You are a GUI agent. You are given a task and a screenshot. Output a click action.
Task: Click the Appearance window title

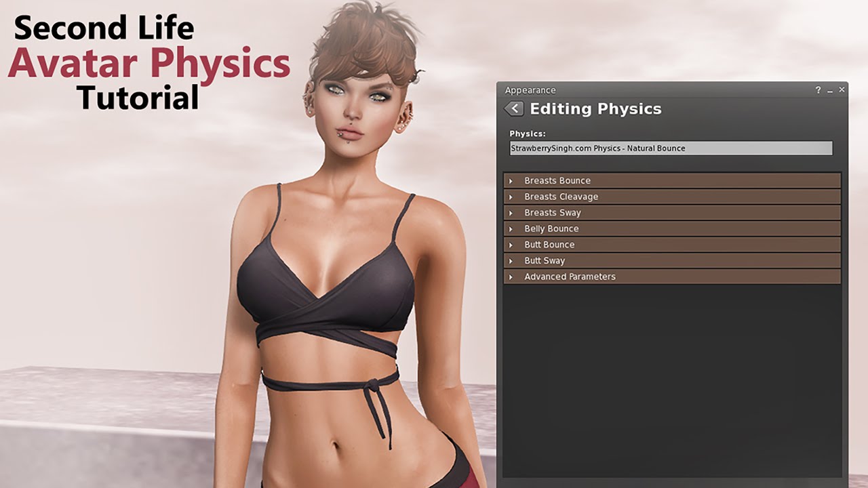coord(530,90)
